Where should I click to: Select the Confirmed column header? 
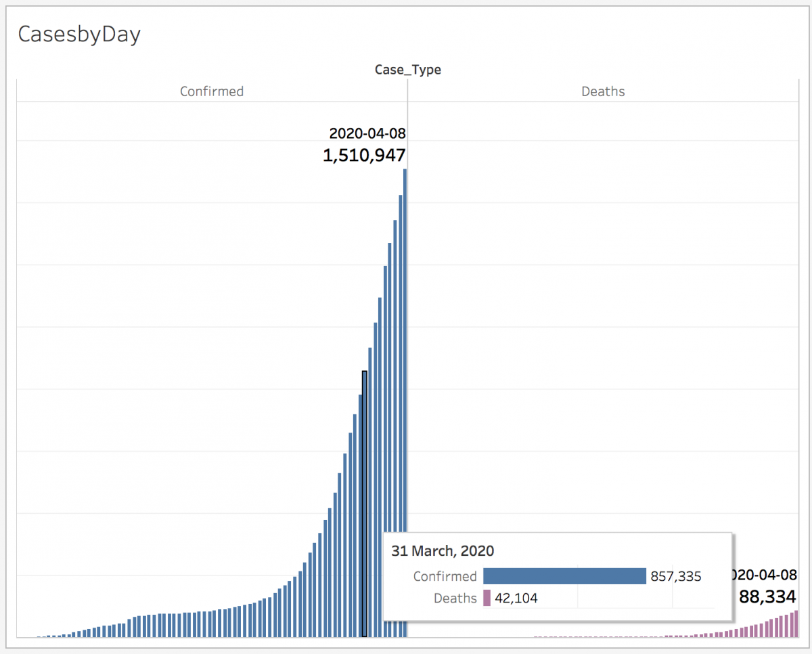tap(212, 91)
